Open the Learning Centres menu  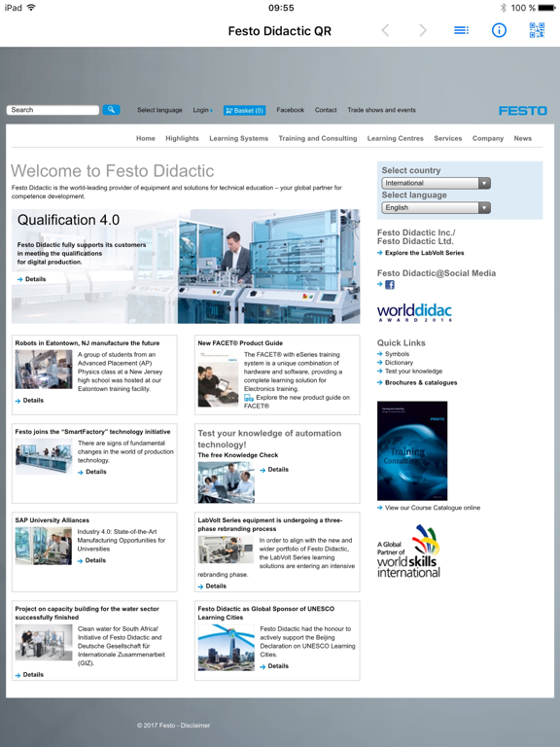396,138
